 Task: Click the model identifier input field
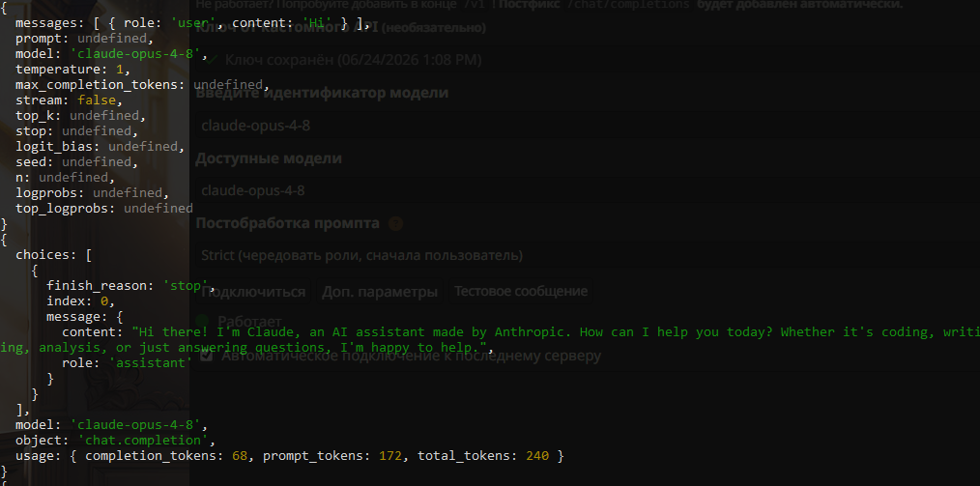pos(588,126)
